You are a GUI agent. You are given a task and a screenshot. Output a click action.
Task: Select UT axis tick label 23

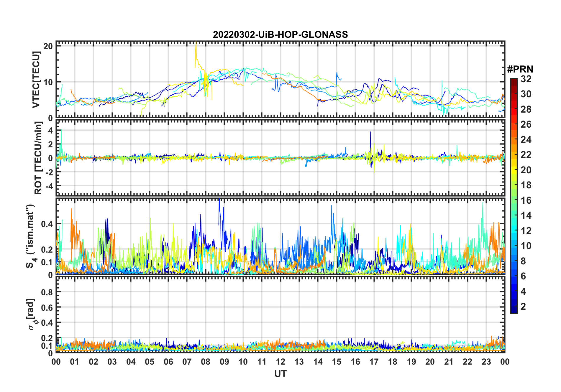point(486,362)
